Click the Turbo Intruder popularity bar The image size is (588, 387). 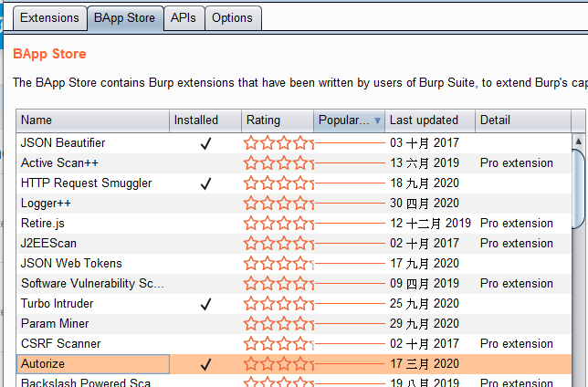[351, 304]
